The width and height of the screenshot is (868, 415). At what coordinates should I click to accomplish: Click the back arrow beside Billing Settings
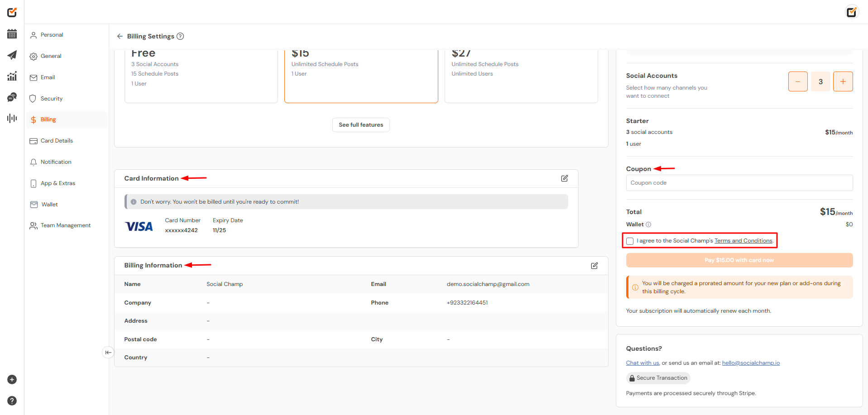point(120,36)
